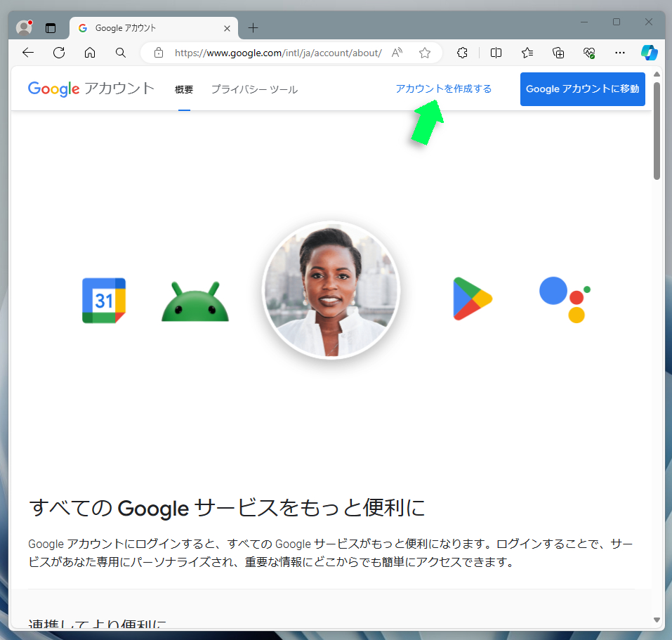Open a new tab with plus button
The image size is (672, 640).
point(253,28)
